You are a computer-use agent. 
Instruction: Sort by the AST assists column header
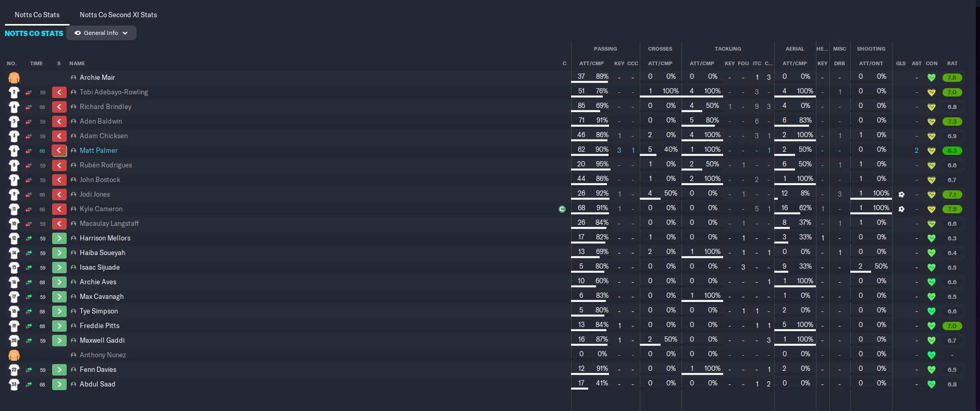916,64
